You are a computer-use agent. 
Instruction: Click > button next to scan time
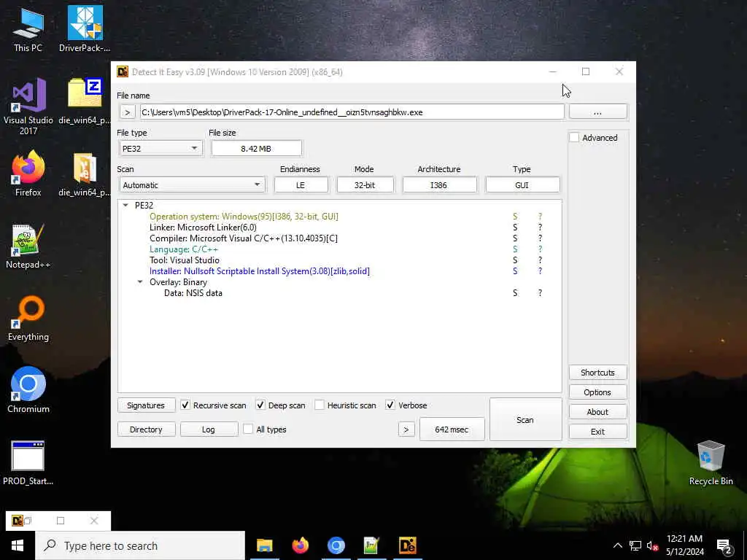coord(406,429)
